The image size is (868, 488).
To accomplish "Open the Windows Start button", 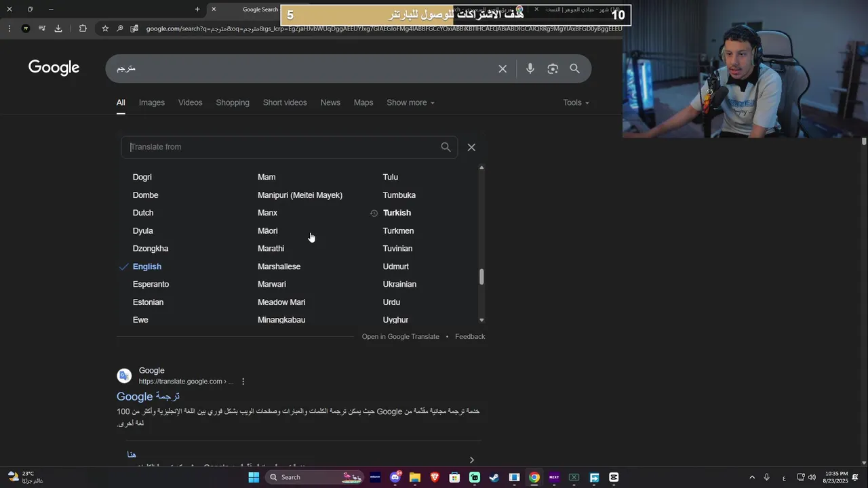I will coord(254,477).
